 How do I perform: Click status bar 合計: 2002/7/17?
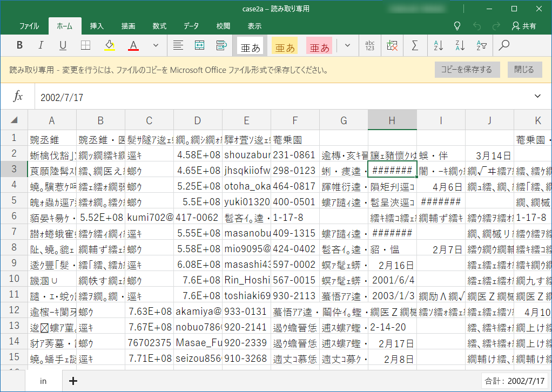[x=514, y=381]
